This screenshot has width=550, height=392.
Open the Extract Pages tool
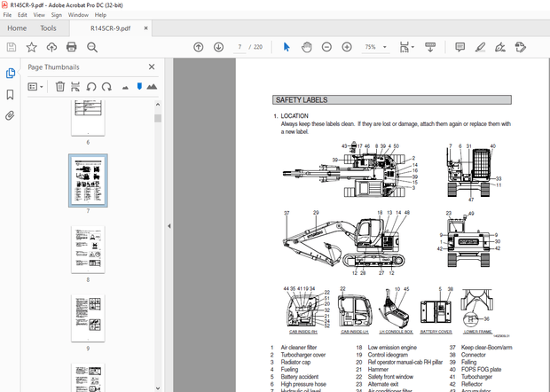pos(75,87)
